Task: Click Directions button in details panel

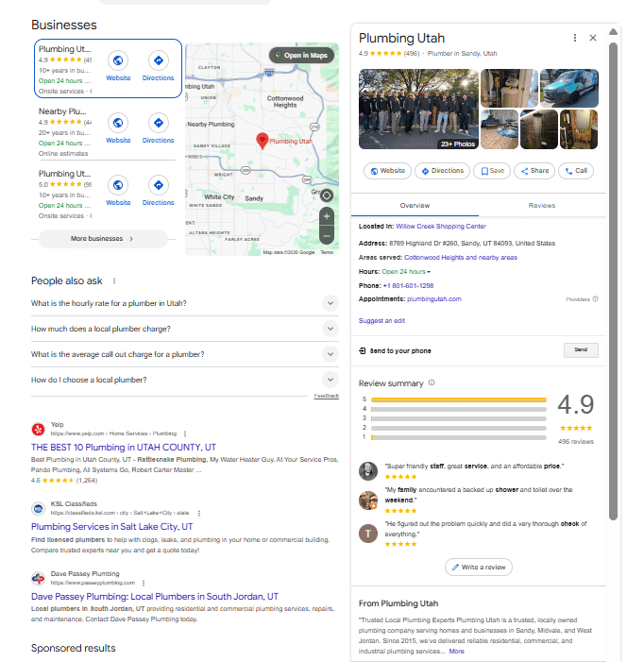Action: pyautogui.click(x=442, y=171)
